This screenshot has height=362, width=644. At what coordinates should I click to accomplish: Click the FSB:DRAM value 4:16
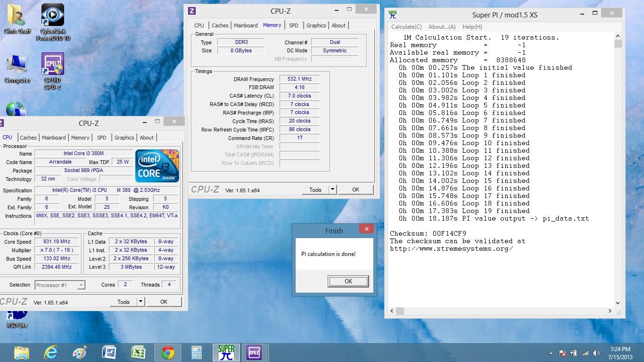(299, 87)
